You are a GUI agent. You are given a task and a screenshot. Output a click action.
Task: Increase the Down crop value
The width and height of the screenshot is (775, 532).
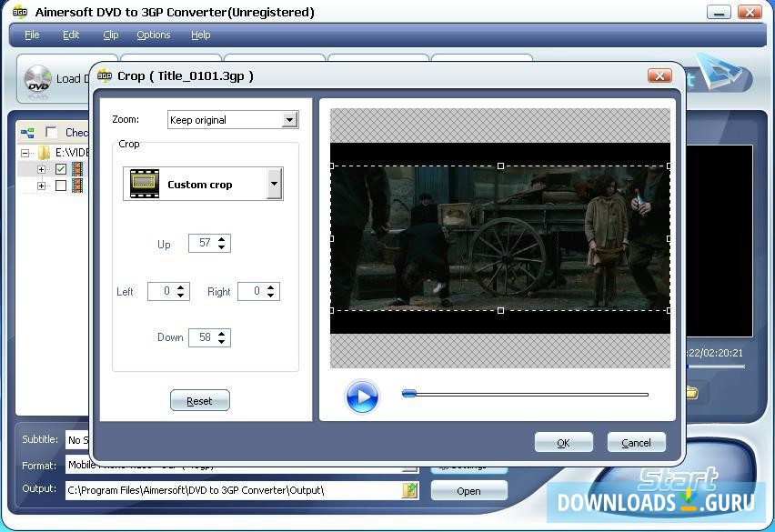(x=221, y=334)
